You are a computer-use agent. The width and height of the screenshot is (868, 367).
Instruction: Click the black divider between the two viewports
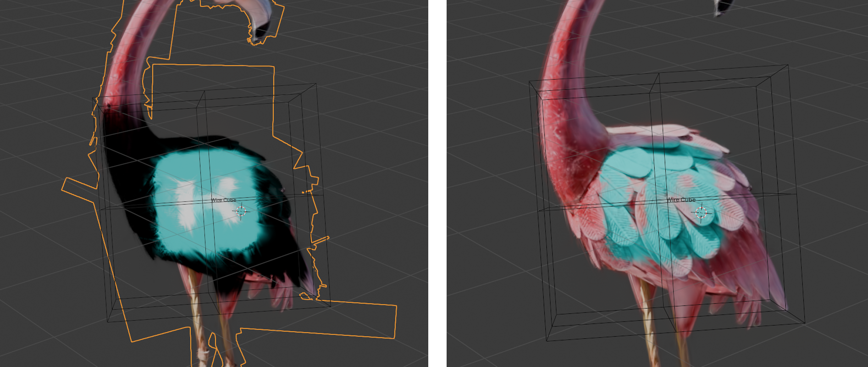[437, 183]
